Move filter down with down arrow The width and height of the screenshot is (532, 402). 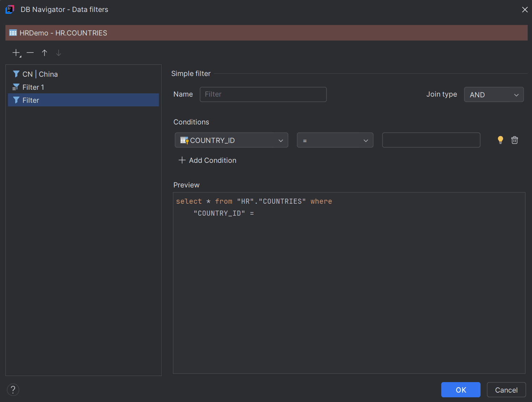(x=59, y=53)
